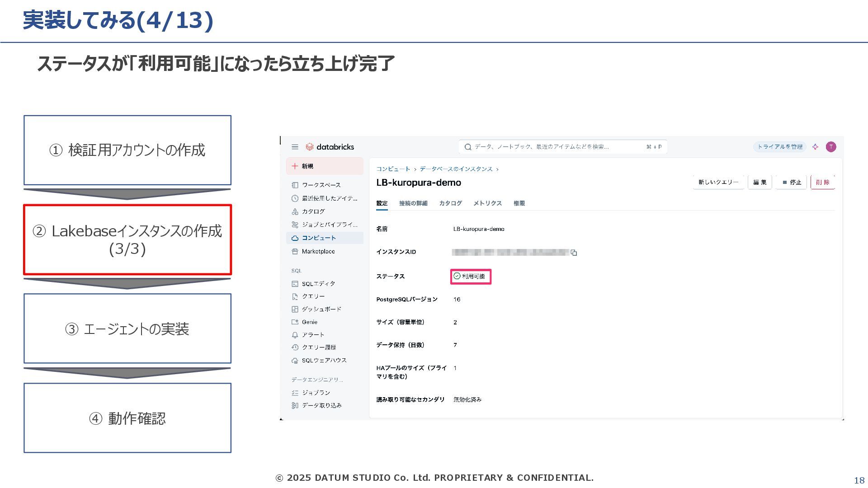Switch to the カタログ tab

pyautogui.click(x=450, y=203)
